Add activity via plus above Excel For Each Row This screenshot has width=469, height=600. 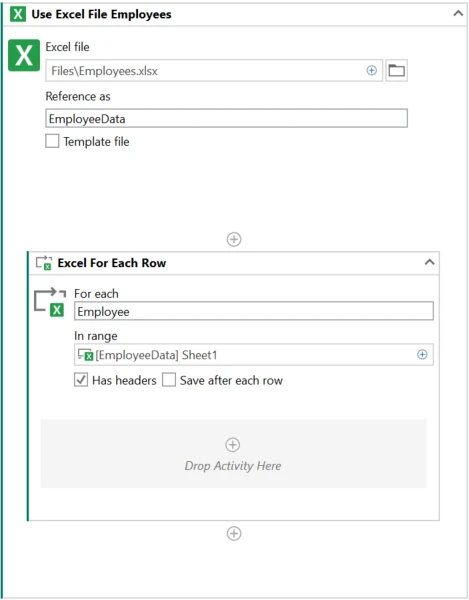pyautogui.click(x=234, y=239)
